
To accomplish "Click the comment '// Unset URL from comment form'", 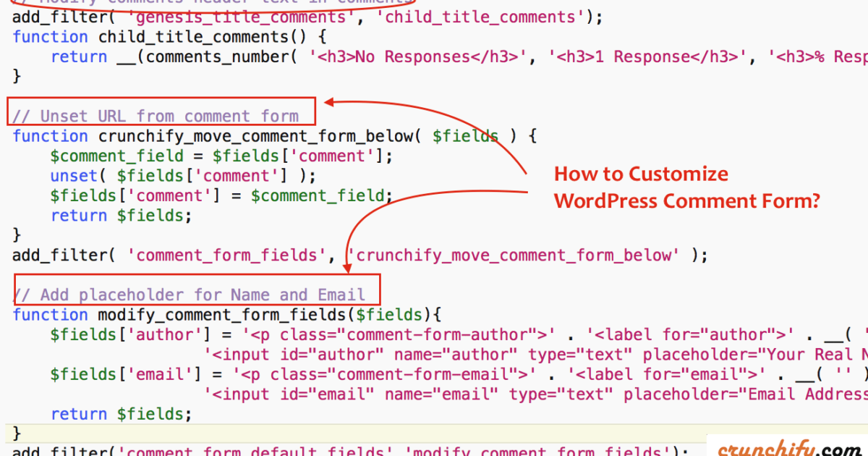I will click(155, 117).
